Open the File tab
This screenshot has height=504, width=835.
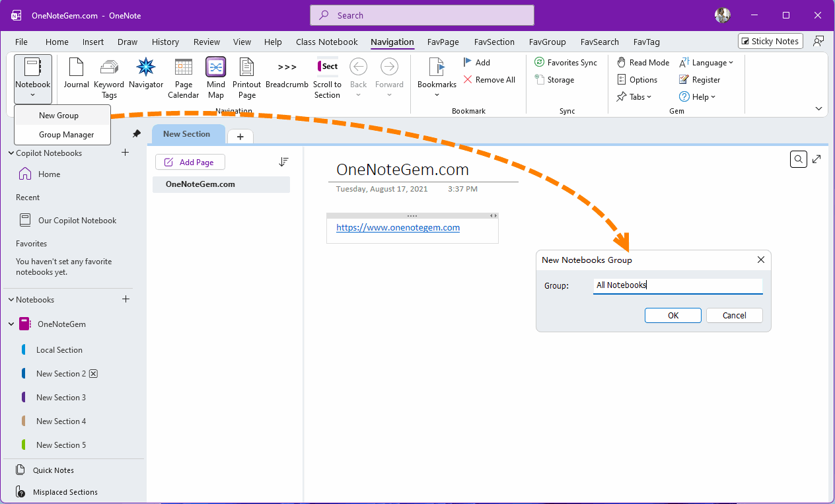(21, 42)
